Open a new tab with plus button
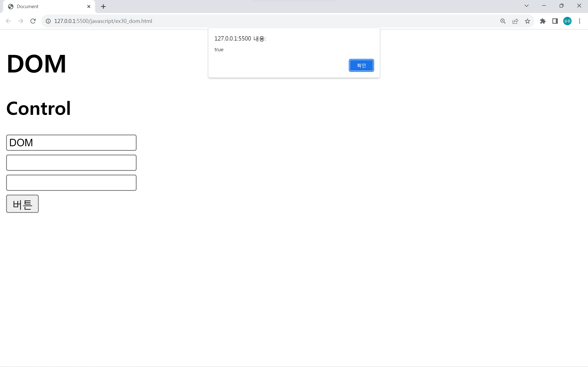The height and width of the screenshot is (367, 588). (103, 7)
